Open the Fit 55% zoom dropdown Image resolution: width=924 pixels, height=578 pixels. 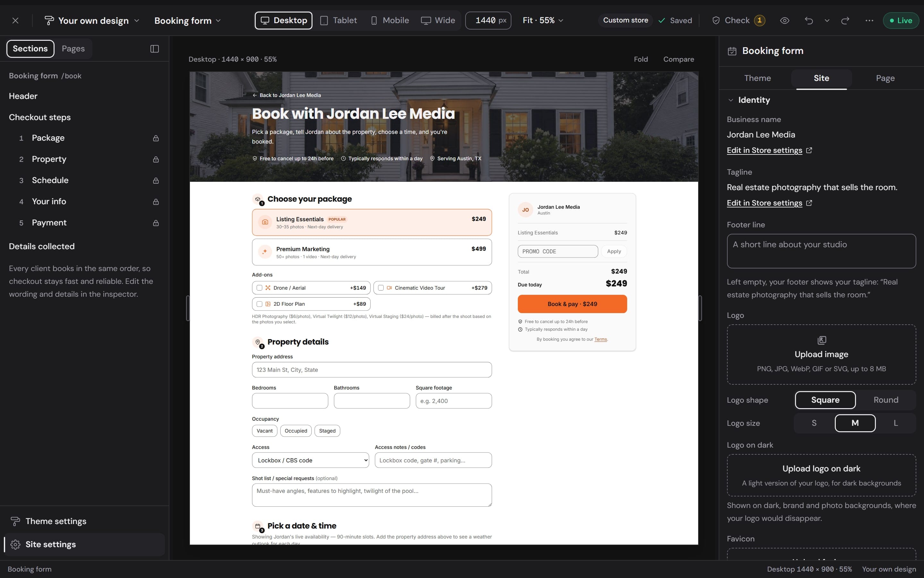point(543,21)
